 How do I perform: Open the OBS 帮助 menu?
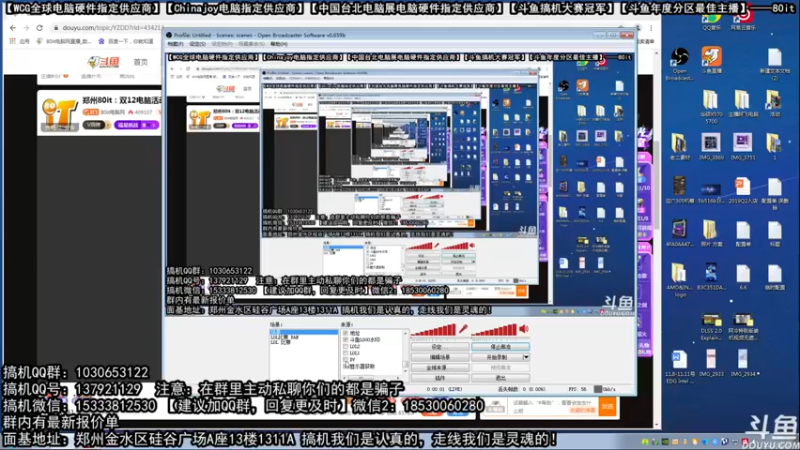tap(279, 44)
